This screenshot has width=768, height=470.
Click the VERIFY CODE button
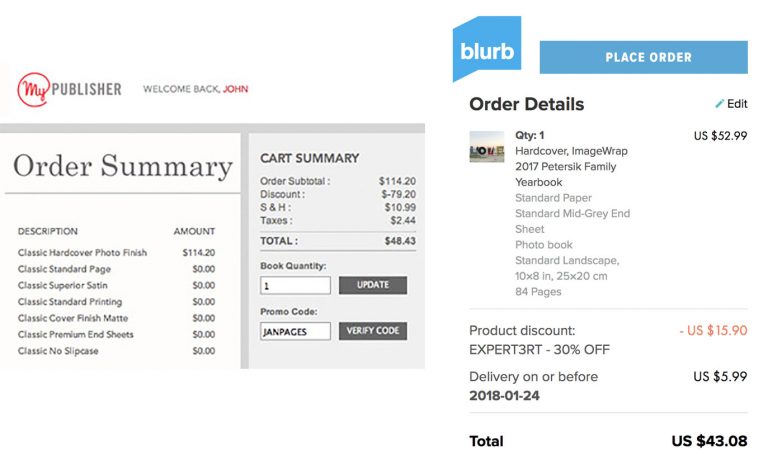click(x=373, y=331)
